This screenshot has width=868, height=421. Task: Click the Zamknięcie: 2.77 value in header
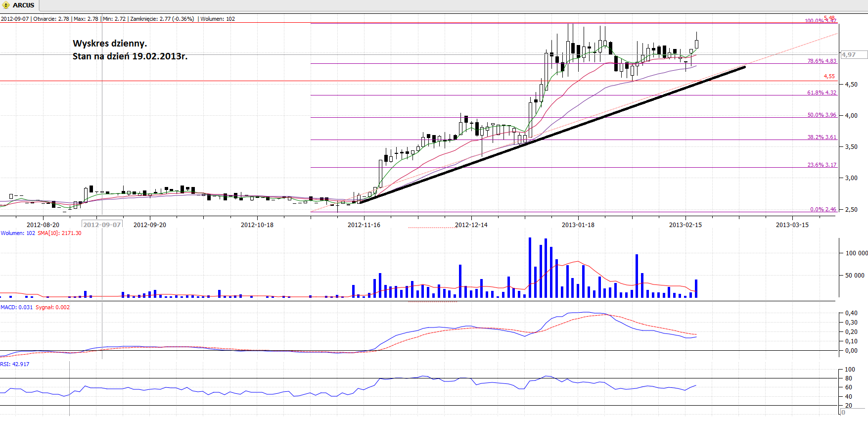(162, 19)
